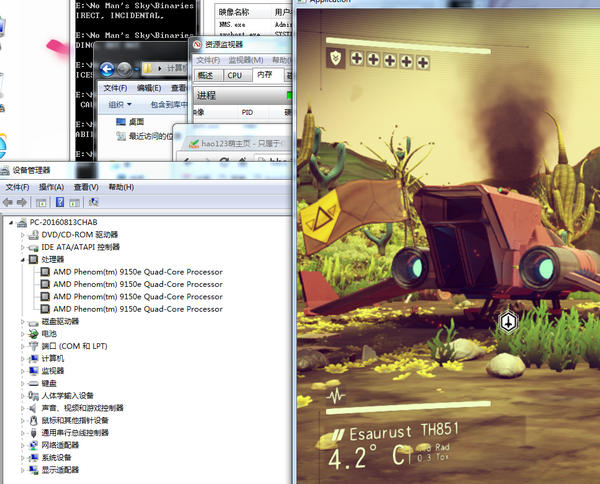The height and width of the screenshot is (484, 600).
Task: Click the 通用串行总线控制器 USB icon
Action: pyautogui.click(x=34, y=433)
